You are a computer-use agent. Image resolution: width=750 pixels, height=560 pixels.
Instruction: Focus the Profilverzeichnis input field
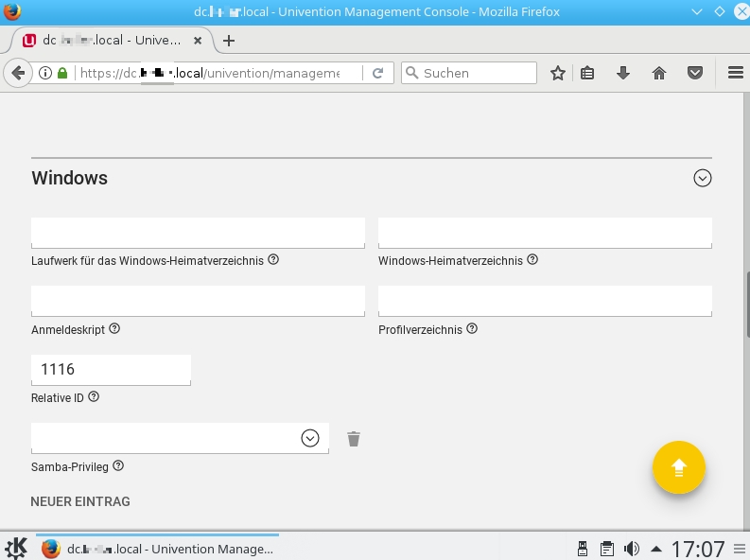tap(545, 301)
